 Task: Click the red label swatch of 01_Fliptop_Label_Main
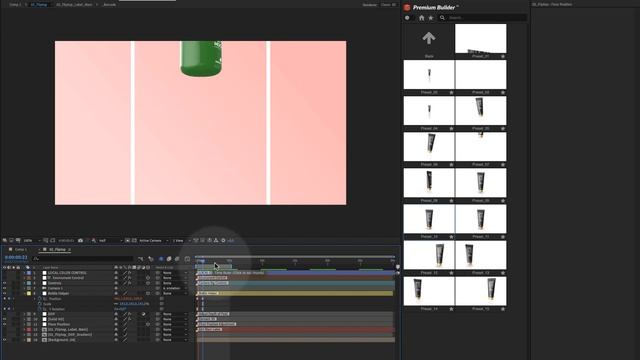tap(29, 329)
